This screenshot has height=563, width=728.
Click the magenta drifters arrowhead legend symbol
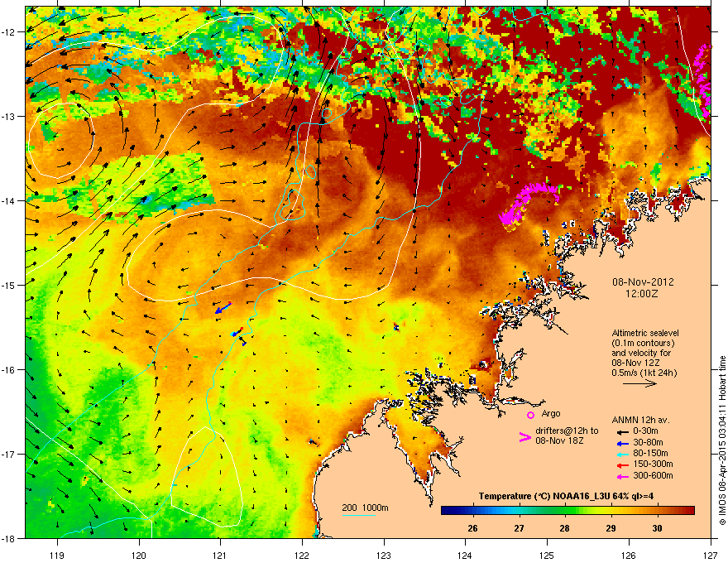[x=524, y=437]
